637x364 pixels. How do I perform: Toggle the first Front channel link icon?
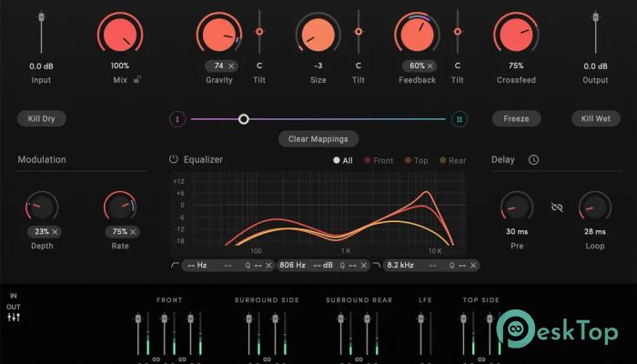tap(156, 359)
